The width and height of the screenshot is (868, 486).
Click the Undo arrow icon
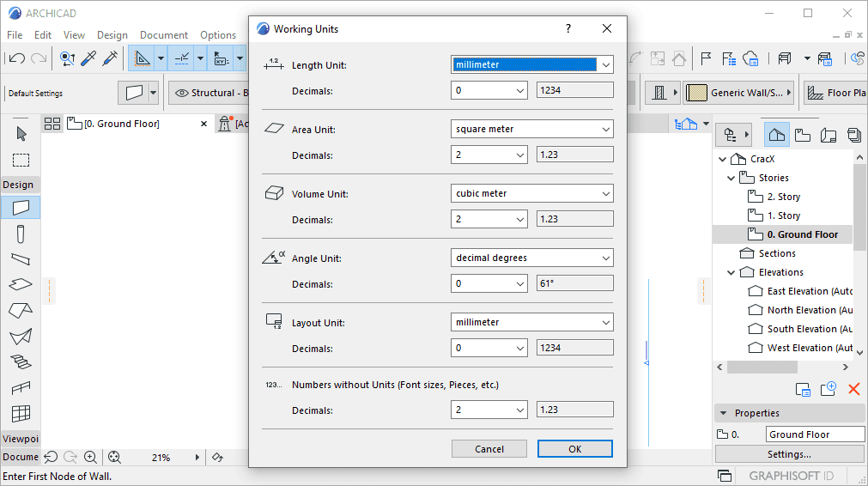point(16,58)
